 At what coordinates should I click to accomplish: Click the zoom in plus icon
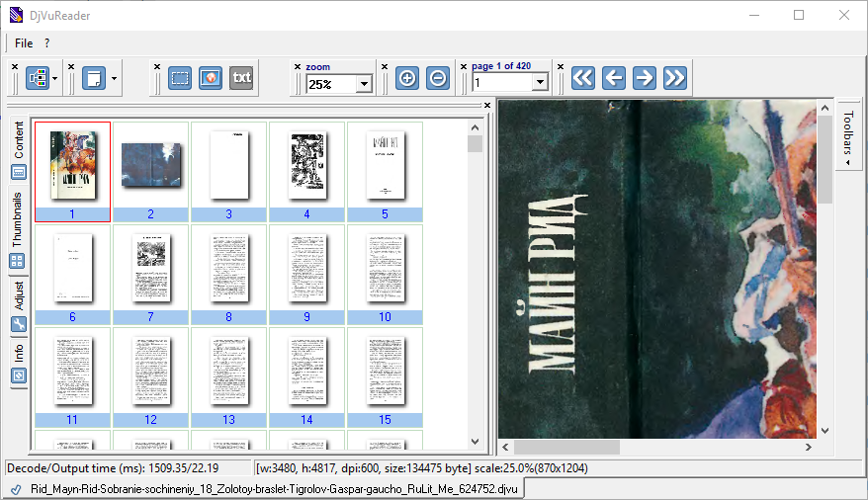(x=406, y=78)
